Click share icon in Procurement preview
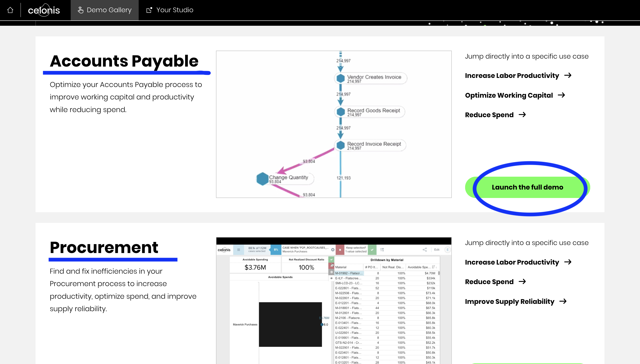The width and height of the screenshot is (640, 364). point(425,249)
